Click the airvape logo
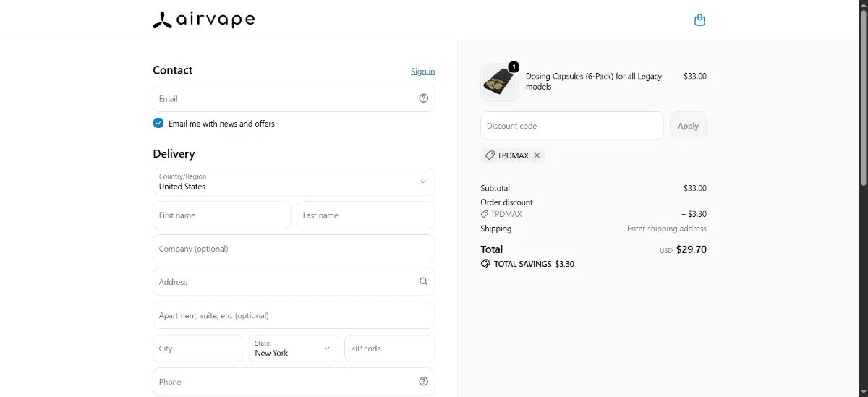The height and width of the screenshot is (397, 868). 204,20
